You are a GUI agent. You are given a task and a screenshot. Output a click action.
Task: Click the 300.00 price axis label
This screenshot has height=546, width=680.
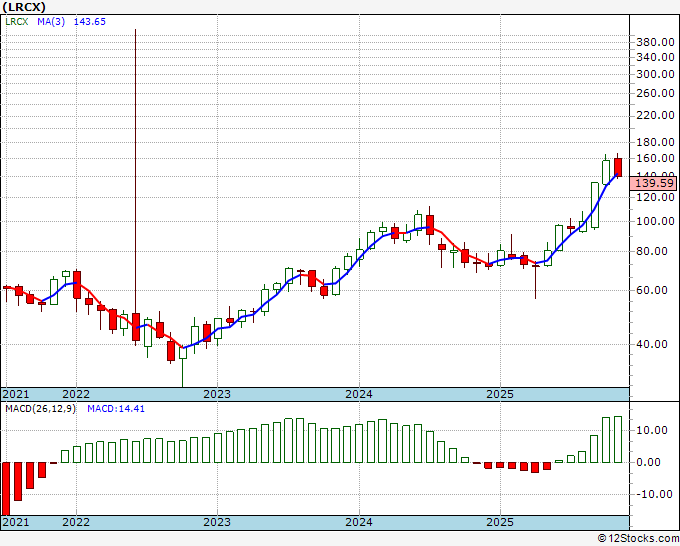coord(655,74)
